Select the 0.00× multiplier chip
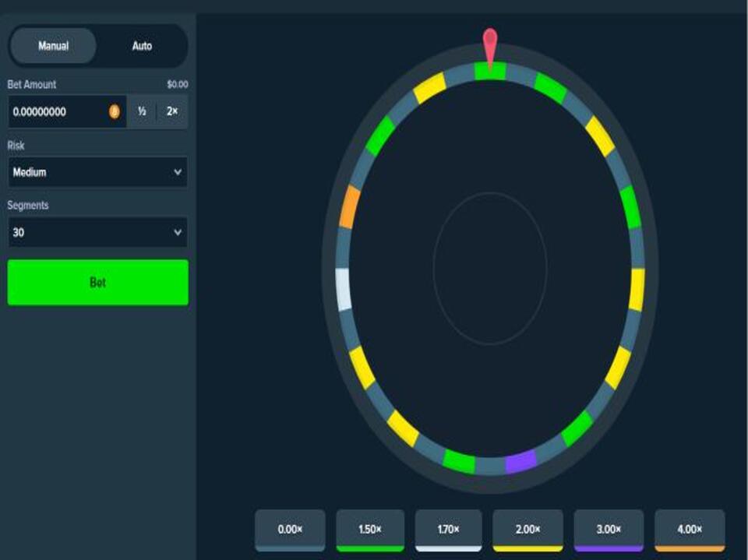Viewport: 748px width, 560px height. (291, 529)
